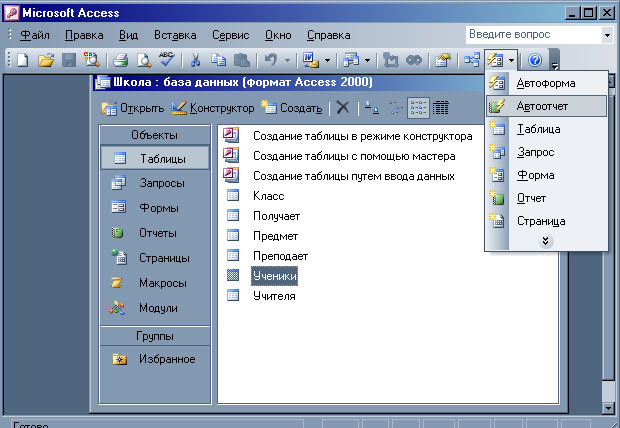Select Формы in Objects pane
Image resolution: width=620 pixels, height=428 pixels.
pyautogui.click(x=155, y=208)
